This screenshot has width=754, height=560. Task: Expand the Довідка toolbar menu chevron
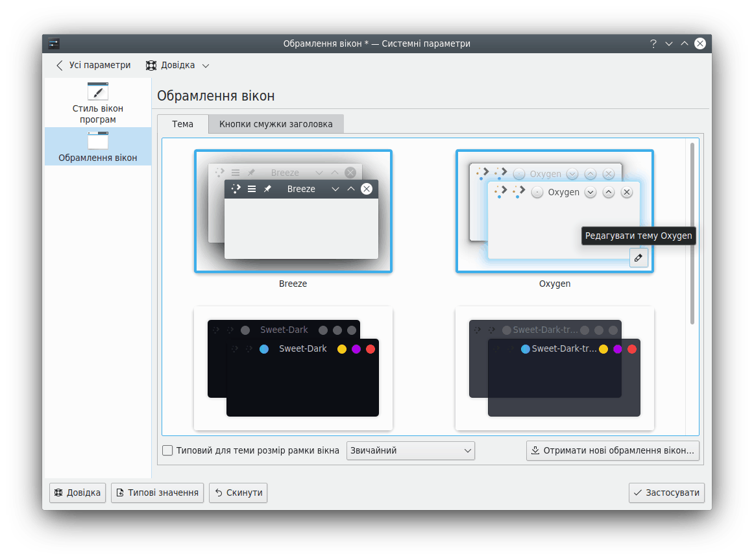pyautogui.click(x=206, y=66)
